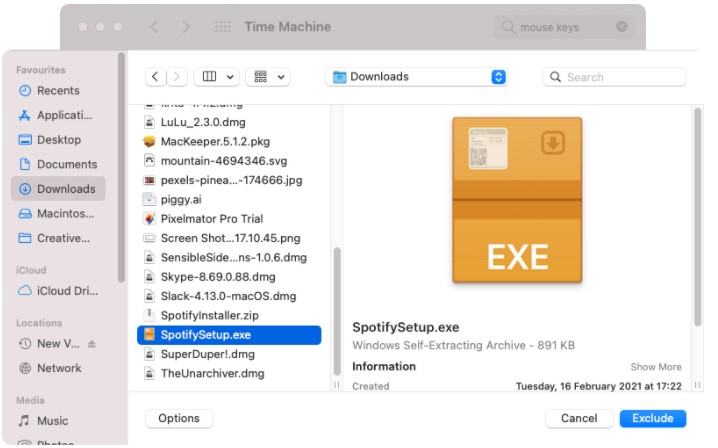Select SpotifyInstaller.zip file
718x448 pixels.
(229, 316)
